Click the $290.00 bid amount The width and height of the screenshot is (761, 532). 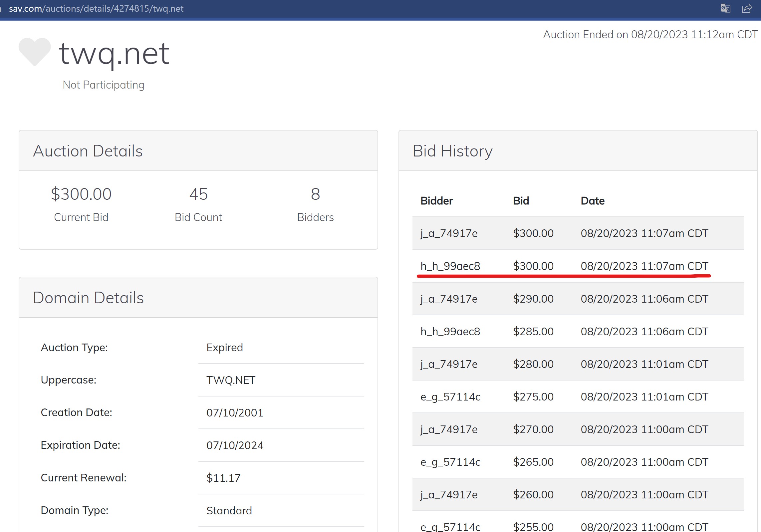click(x=533, y=299)
